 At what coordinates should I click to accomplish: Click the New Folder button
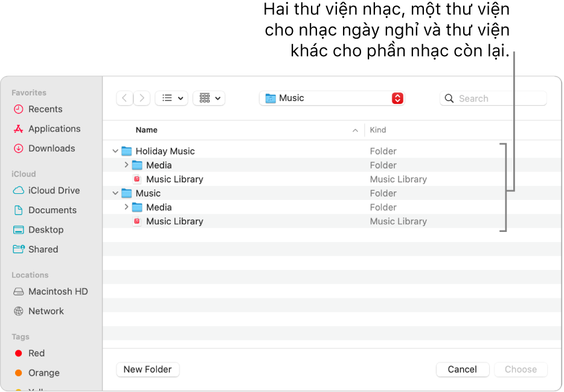click(148, 369)
